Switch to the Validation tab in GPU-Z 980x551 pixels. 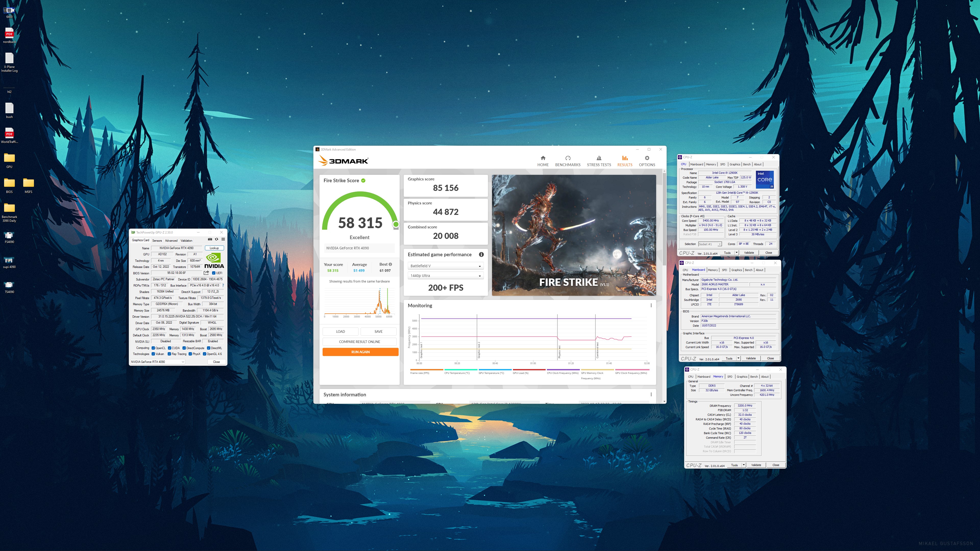[186, 241]
